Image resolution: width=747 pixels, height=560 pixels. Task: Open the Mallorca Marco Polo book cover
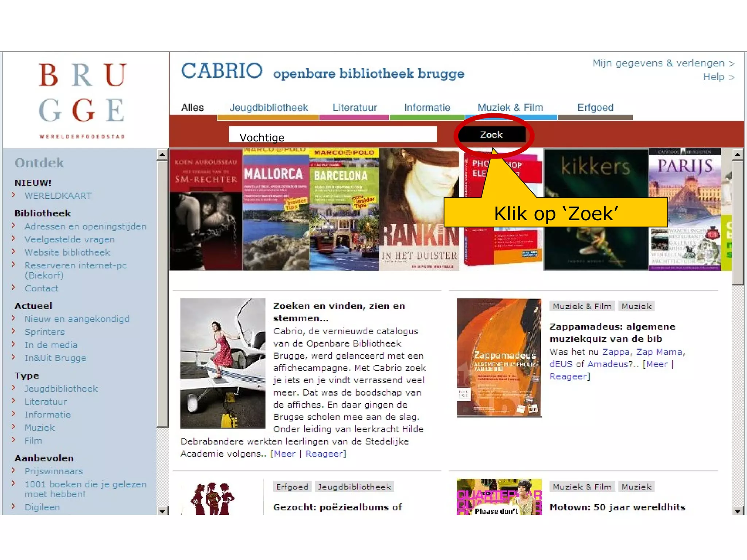pyautogui.click(x=276, y=209)
